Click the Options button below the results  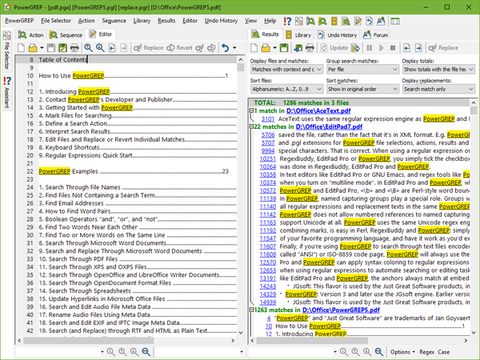(402, 352)
